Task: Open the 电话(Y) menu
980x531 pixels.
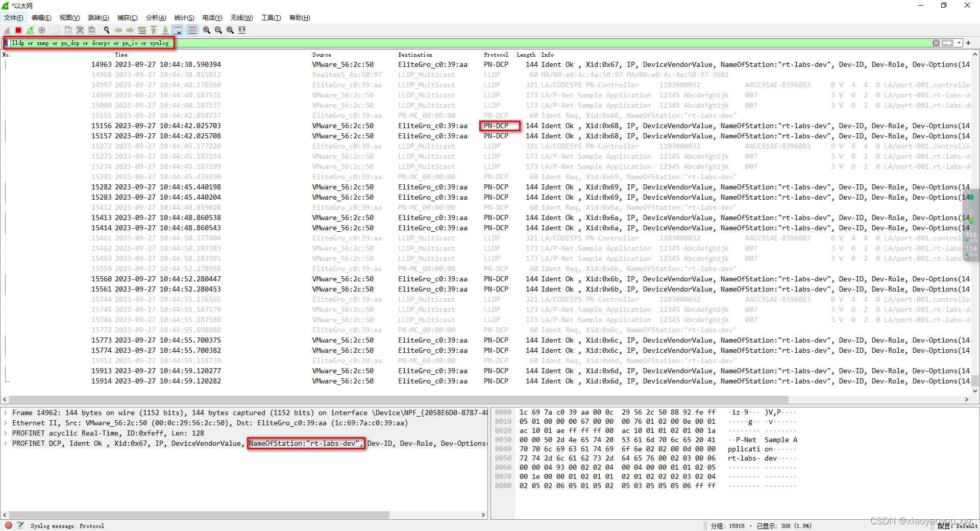Action: [x=212, y=18]
